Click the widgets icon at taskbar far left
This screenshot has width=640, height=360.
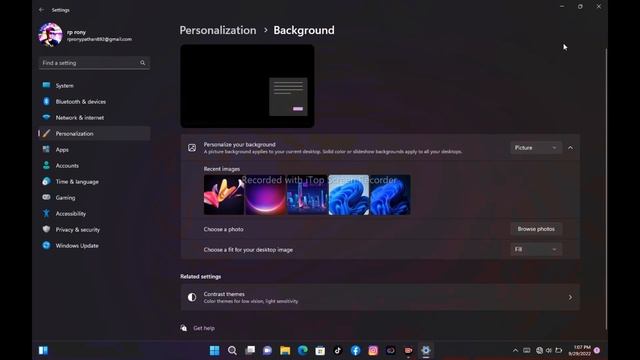pos(43,350)
